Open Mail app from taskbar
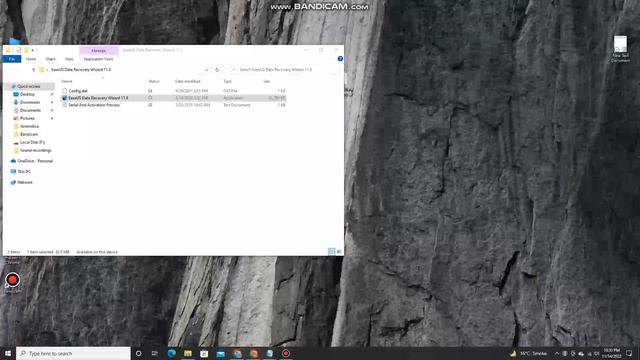 (x=220, y=353)
